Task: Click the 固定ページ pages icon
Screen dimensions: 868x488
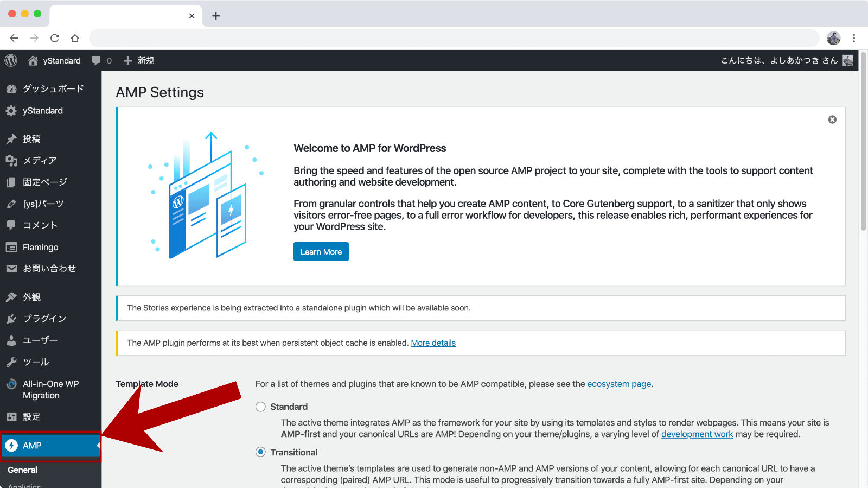Action: tap(11, 182)
